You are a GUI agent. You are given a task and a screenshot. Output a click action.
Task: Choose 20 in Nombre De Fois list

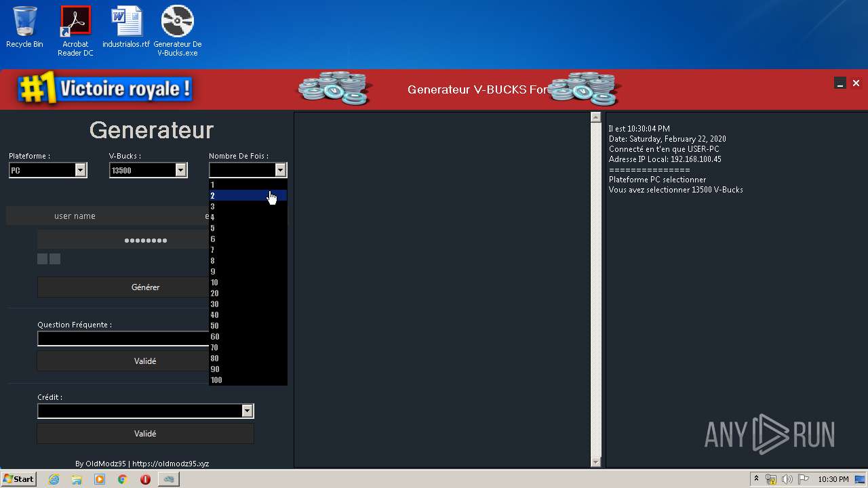pyautogui.click(x=248, y=293)
